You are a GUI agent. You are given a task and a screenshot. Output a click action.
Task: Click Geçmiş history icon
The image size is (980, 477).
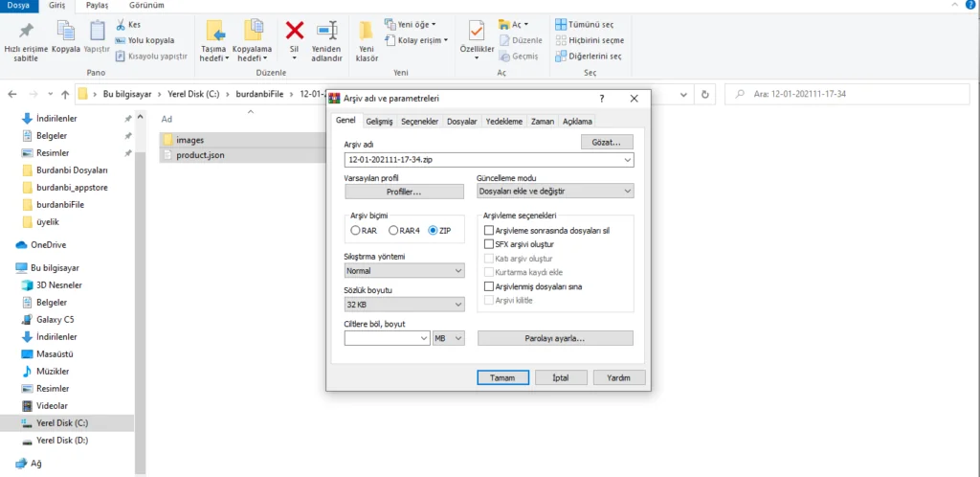coord(504,56)
